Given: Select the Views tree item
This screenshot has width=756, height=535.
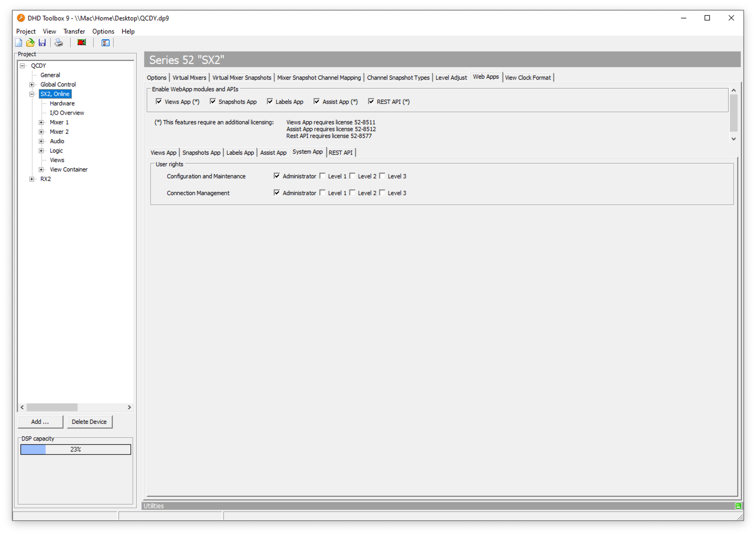Looking at the screenshot, I should [57, 160].
